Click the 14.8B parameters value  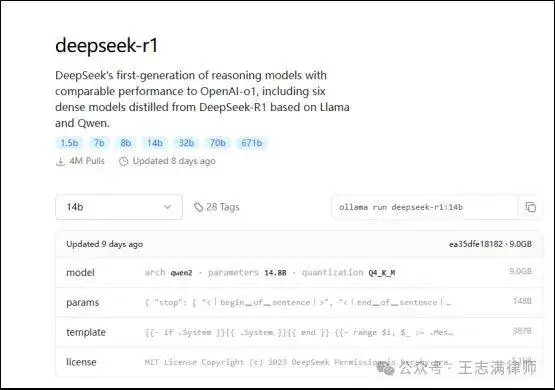[x=275, y=273]
